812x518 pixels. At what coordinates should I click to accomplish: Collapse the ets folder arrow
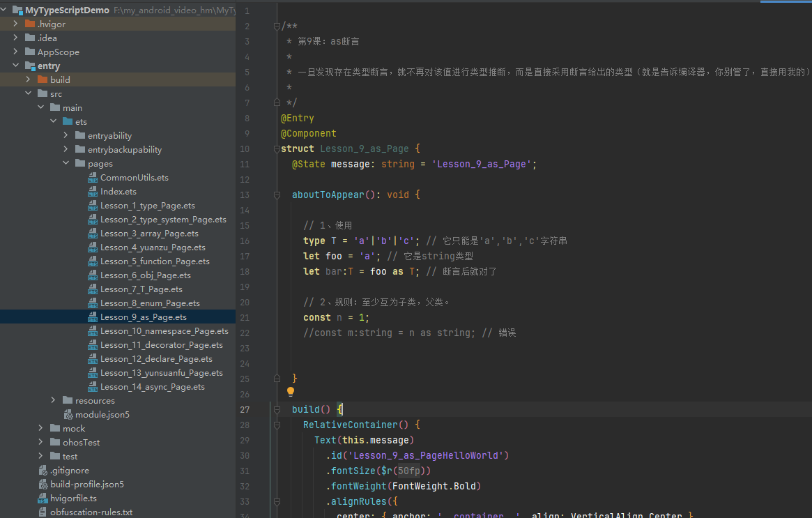(x=54, y=121)
